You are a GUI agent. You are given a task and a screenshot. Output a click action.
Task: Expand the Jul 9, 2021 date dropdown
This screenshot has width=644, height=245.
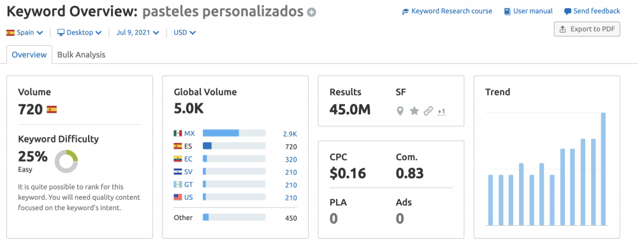point(138,33)
